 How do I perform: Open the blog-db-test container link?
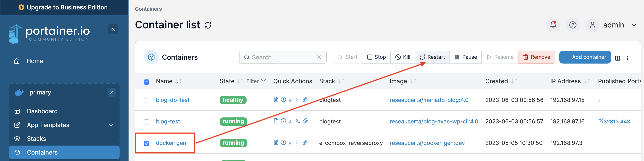pyautogui.click(x=173, y=100)
